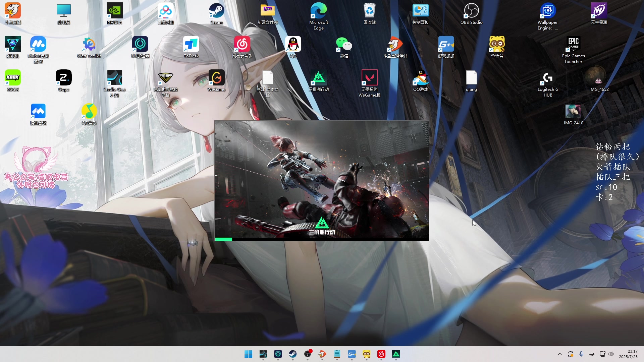644x362 pixels.
Task: Select the qiang text file icon
Action: [472, 81]
